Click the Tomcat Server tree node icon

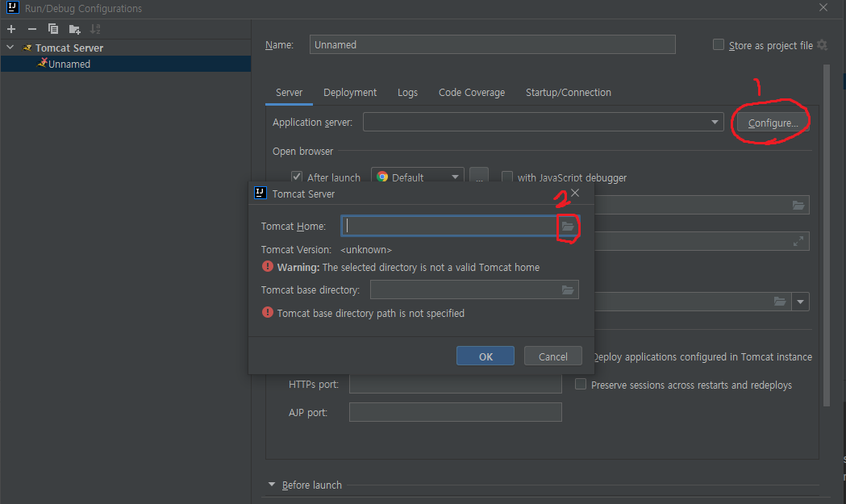[27, 48]
